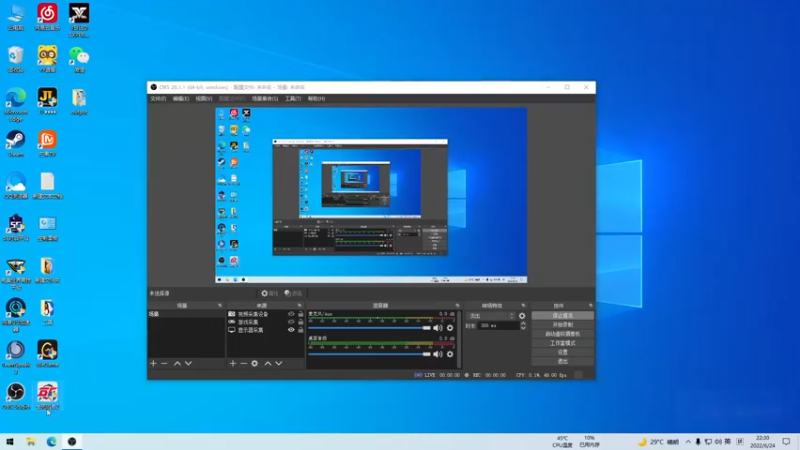Pop out the Sources dock panel
This screenshot has width=800, height=450.
click(x=299, y=306)
